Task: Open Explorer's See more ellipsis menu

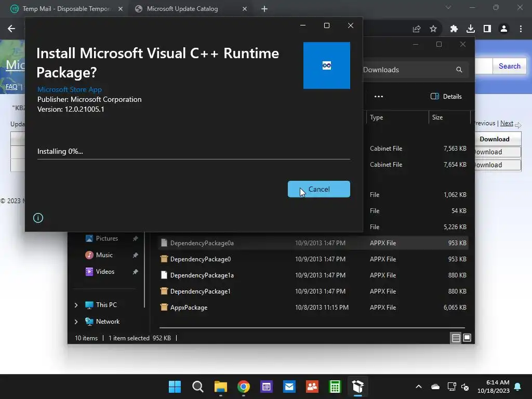Action: (x=379, y=96)
